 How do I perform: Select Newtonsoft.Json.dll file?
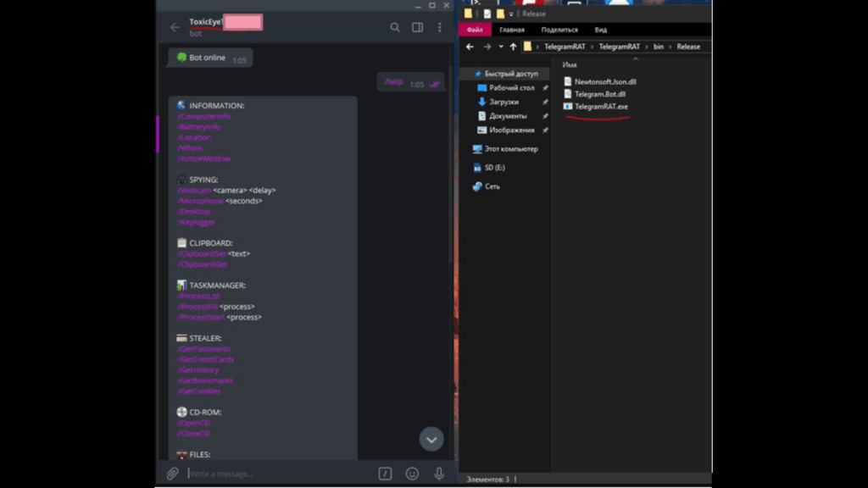[x=600, y=81]
